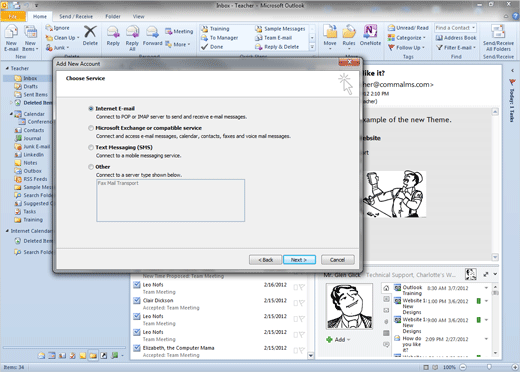Flag the Leo Nofs 2/16/2012 message

(301, 287)
